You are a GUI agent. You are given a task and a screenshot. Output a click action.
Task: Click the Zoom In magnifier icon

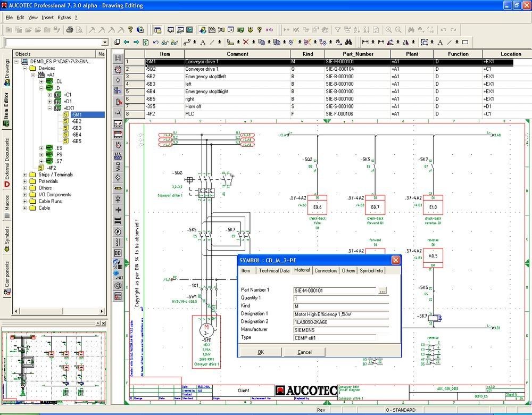pyautogui.click(x=389, y=30)
